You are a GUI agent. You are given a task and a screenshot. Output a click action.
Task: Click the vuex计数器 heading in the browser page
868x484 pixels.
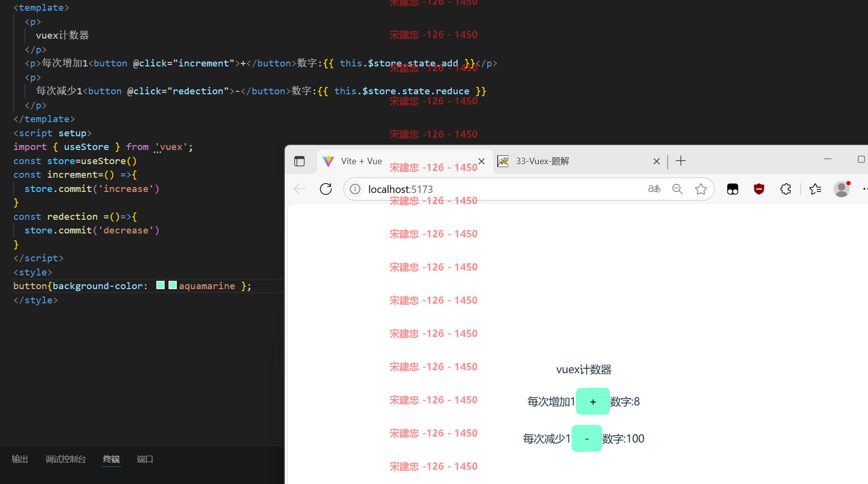[x=584, y=370]
